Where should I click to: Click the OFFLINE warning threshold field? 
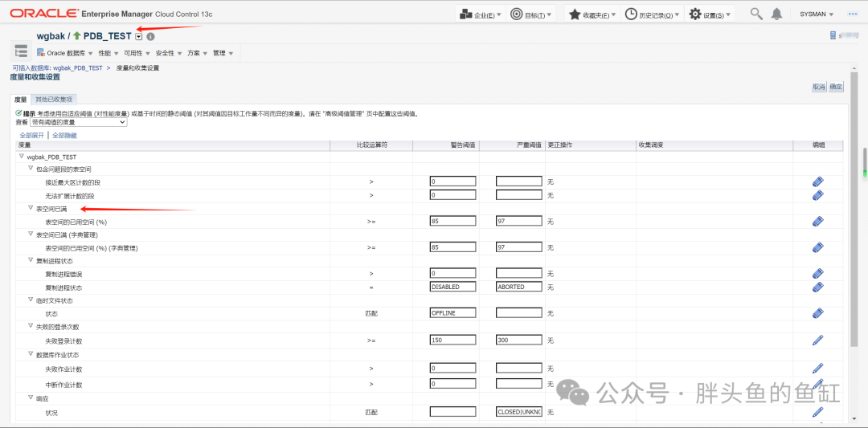(452, 313)
